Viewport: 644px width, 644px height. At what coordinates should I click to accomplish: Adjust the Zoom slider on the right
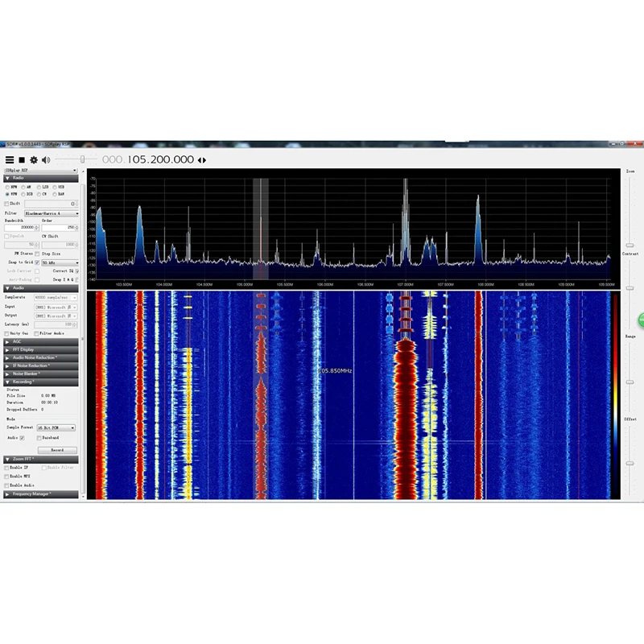630,246
